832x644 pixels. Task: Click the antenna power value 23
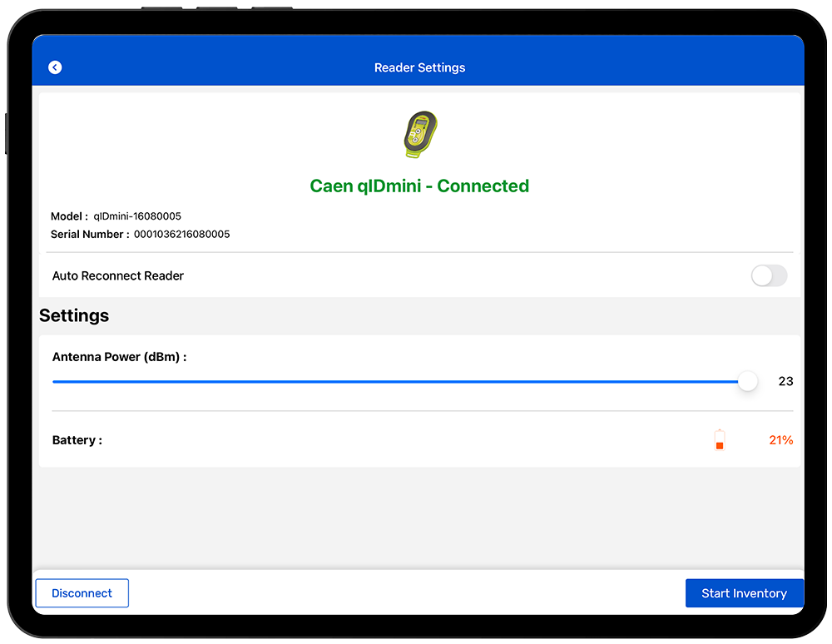785,382
